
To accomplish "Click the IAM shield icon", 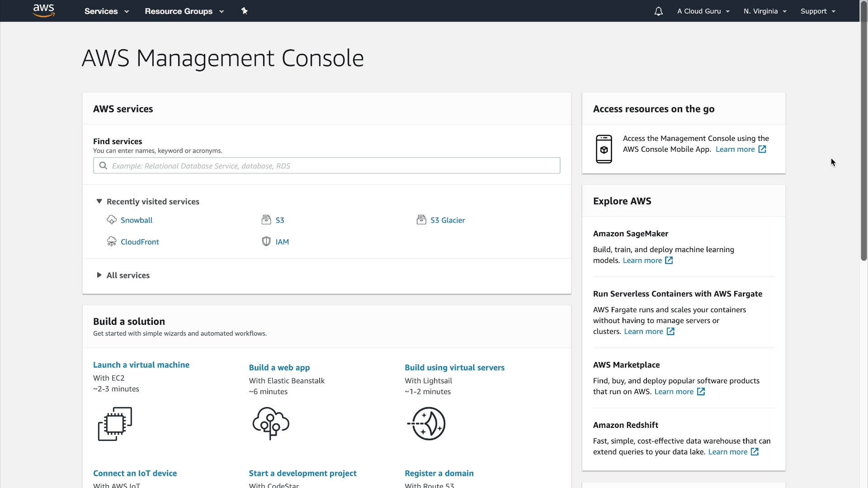I will coord(266,241).
